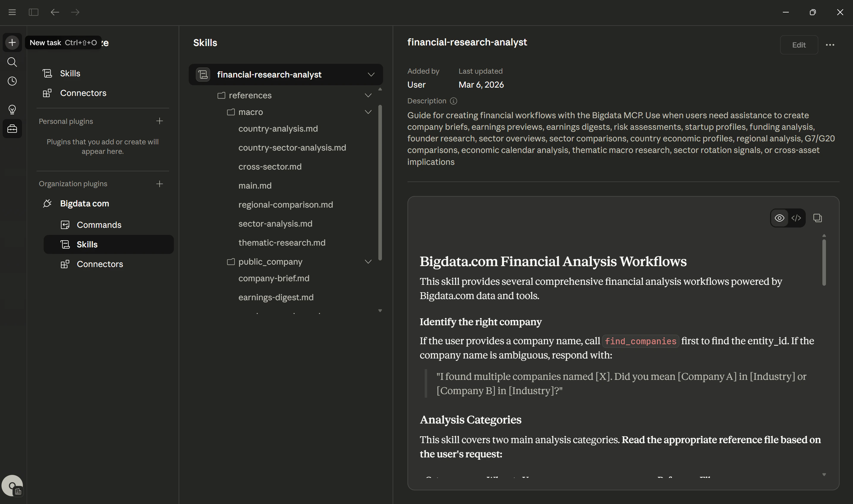Open the more options menu
The height and width of the screenshot is (504, 853).
coord(830,45)
